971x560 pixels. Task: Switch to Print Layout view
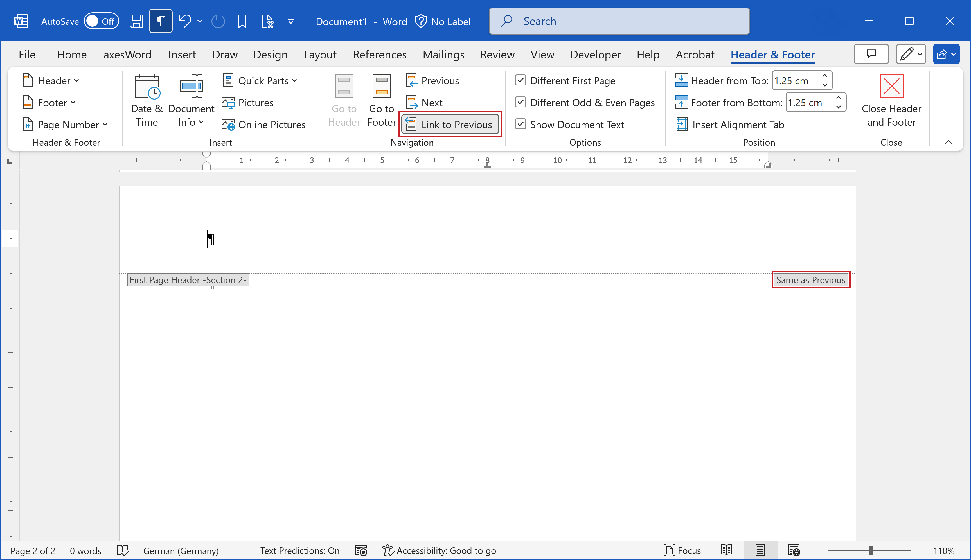pos(760,551)
